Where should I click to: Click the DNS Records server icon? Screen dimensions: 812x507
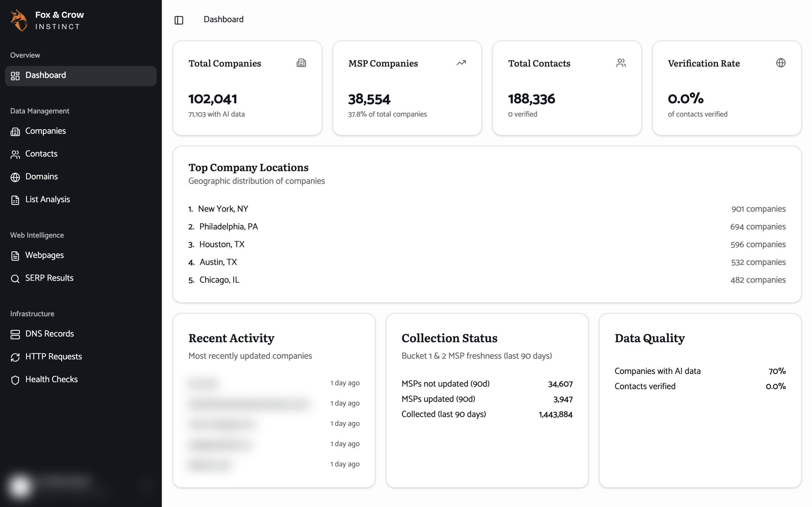pos(15,334)
